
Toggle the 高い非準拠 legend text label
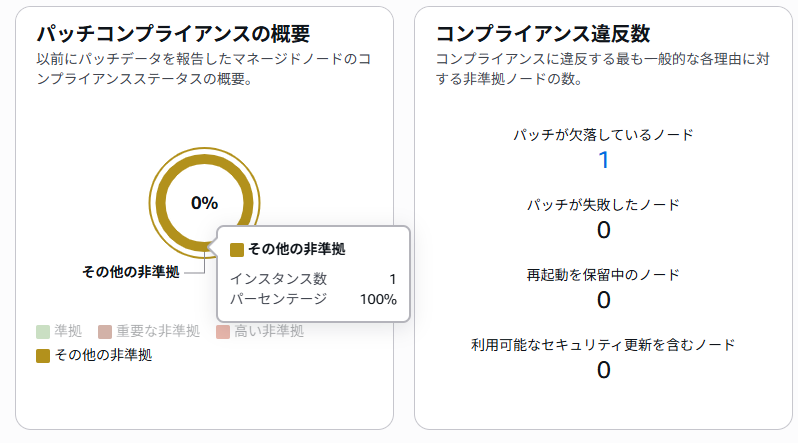[x=269, y=331]
